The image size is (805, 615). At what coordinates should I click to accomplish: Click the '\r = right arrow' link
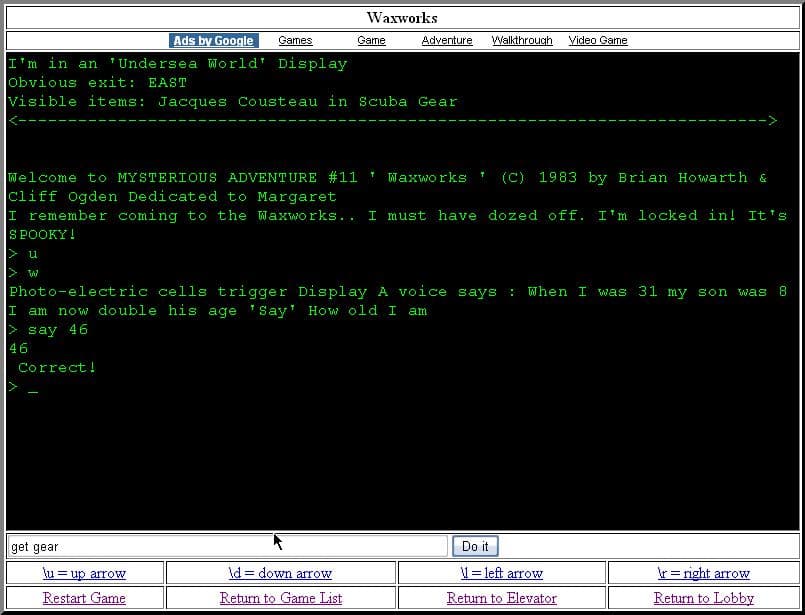click(x=703, y=573)
